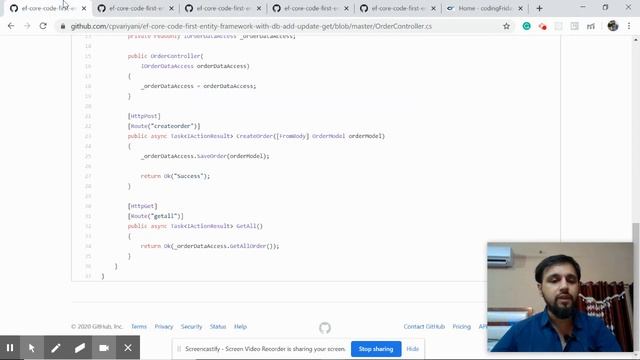This screenshot has height=360, width=640.
Task: Close the Screencastify drawing toolbar
Action: point(128,348)
